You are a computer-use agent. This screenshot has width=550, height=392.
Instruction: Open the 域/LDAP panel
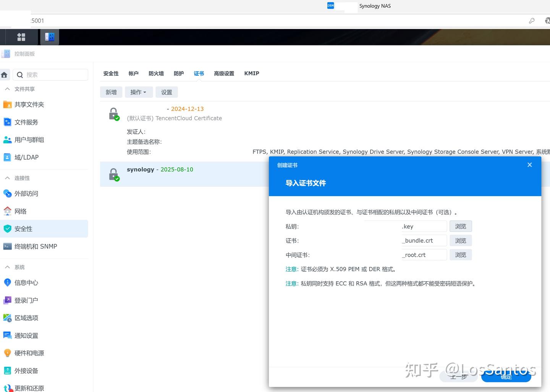26,157
